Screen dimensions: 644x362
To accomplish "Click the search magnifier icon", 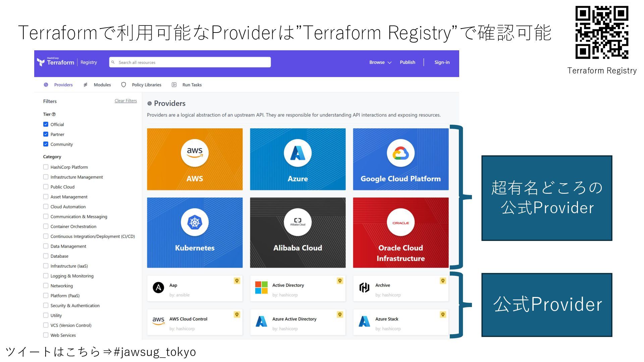I will (x=113, y=62).
